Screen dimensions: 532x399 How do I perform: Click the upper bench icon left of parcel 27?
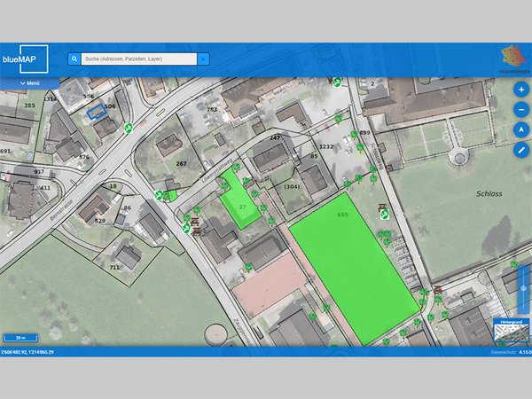[195, 223]
